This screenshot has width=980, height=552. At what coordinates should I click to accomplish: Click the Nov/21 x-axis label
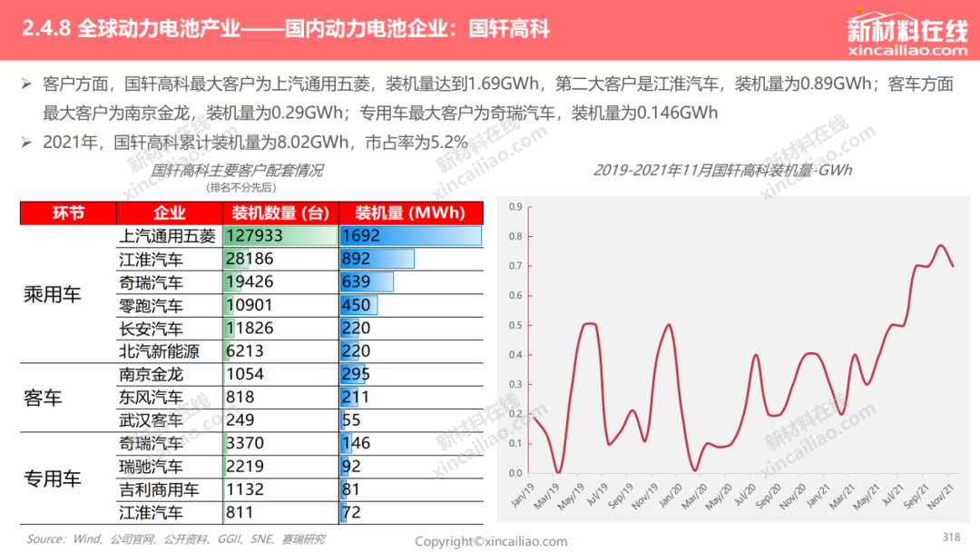[941, 497]
